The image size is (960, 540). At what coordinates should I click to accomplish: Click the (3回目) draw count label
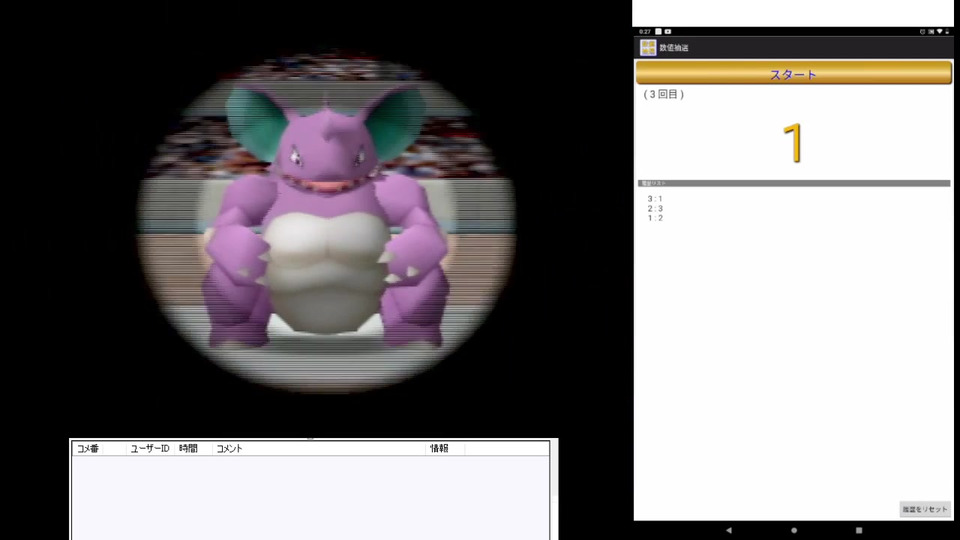(664, 94)
